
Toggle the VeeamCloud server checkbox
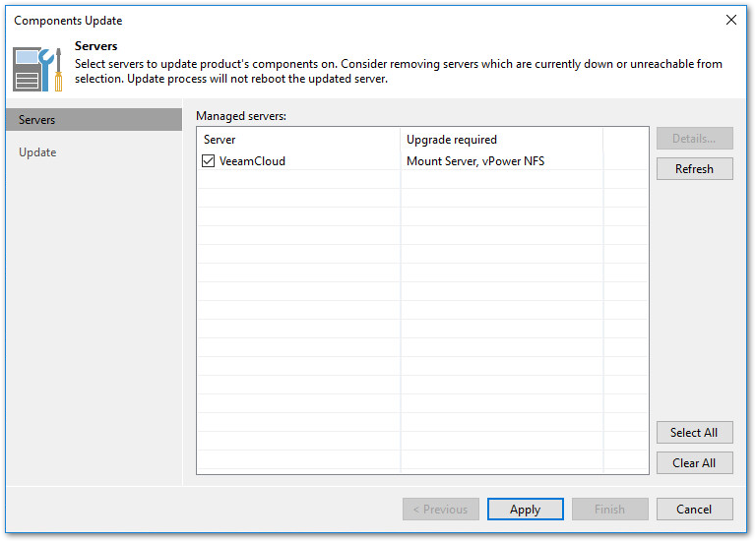pos(208,161)
